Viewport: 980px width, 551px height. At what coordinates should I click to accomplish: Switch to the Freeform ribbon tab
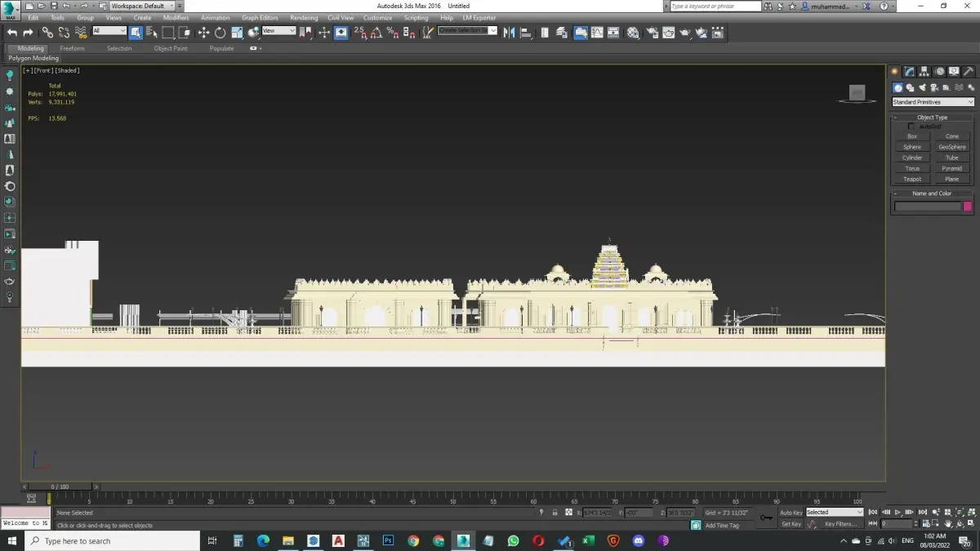click(72, 48)
